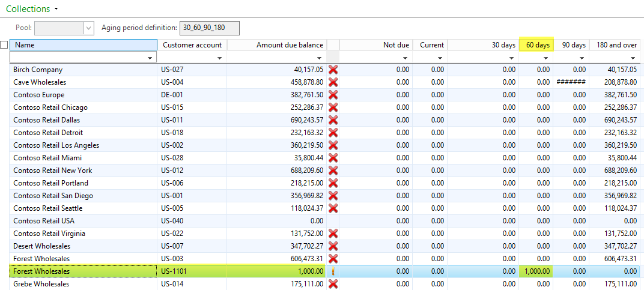Click red X icon for Contoso Retail Miami
The height and width of the screenshot is (290, 644).
pyautogui.click(x=333, y=158)
